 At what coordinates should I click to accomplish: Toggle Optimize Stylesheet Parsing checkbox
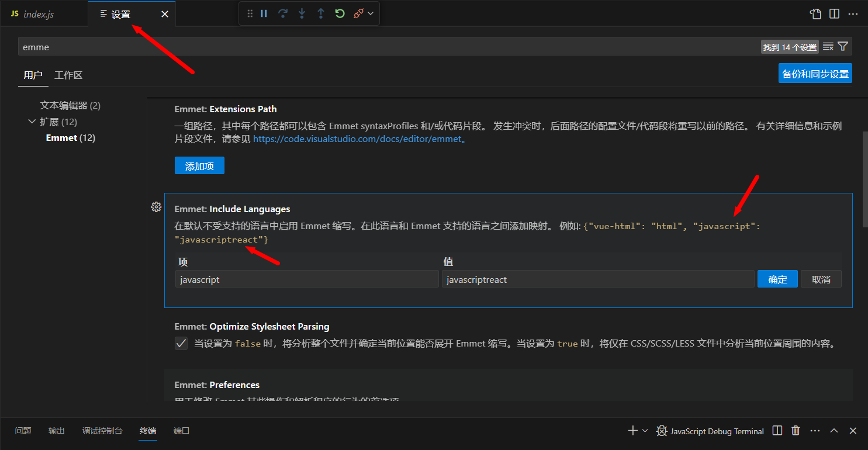181,344
